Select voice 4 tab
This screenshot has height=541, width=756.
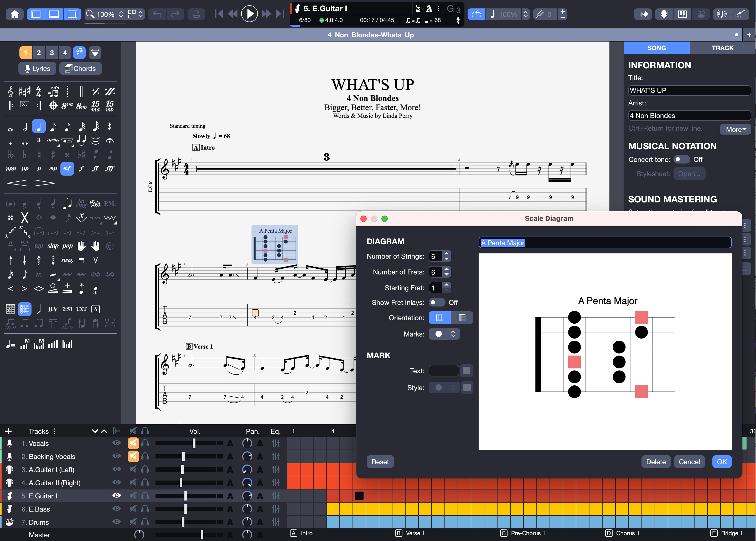tap(65, 53)
